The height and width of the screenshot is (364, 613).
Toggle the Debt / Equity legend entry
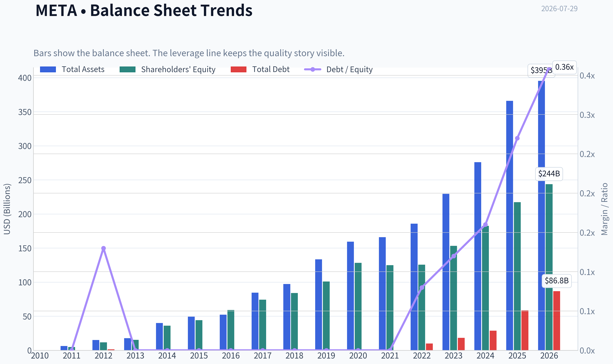[x=338, y=69]
